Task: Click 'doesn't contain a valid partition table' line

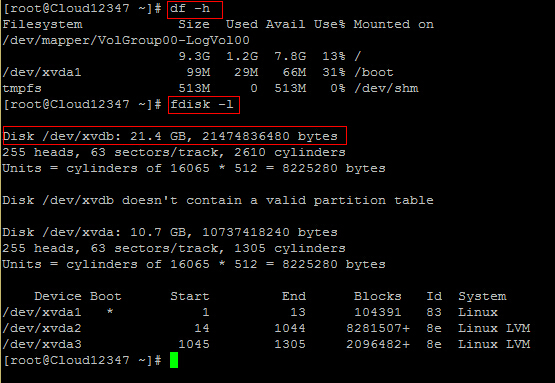Action: (278, 200)
